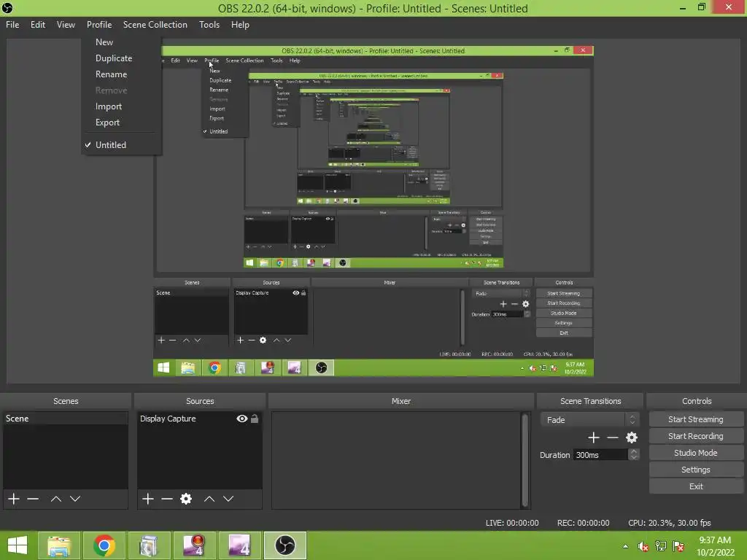Toggle Display Capture visibility eye

[x=242, y=419]
